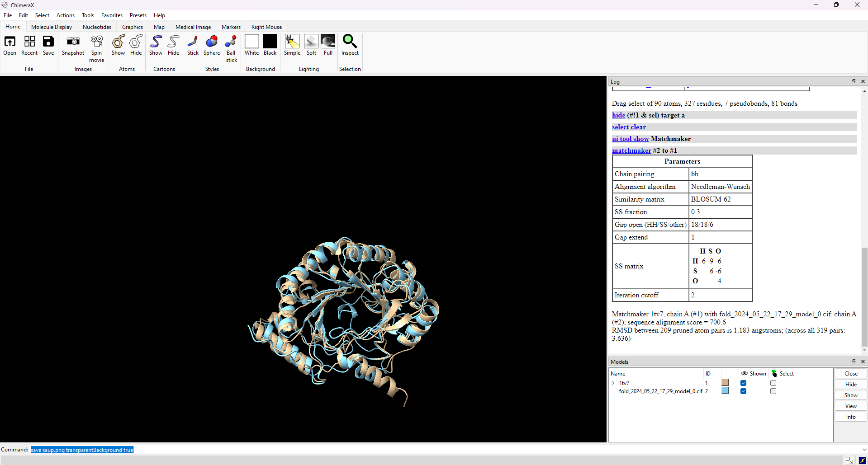Image resolution: width=868 pixels, height=465 pixels.
Task: Click the selection inspector status bar icon
Action: pyautogui.click(x=849, y=460)
